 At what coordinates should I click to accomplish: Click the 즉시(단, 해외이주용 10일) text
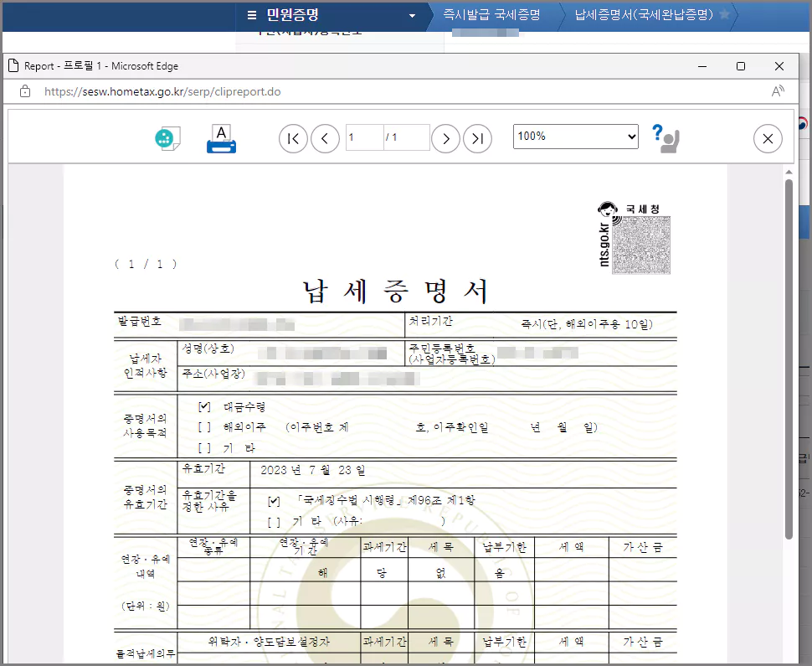tap(586, 324)
